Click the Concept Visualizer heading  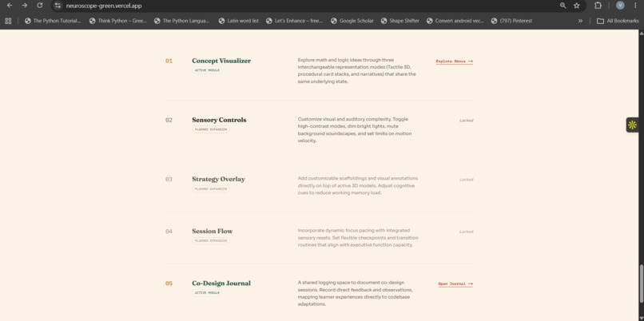tap(221, 61)
